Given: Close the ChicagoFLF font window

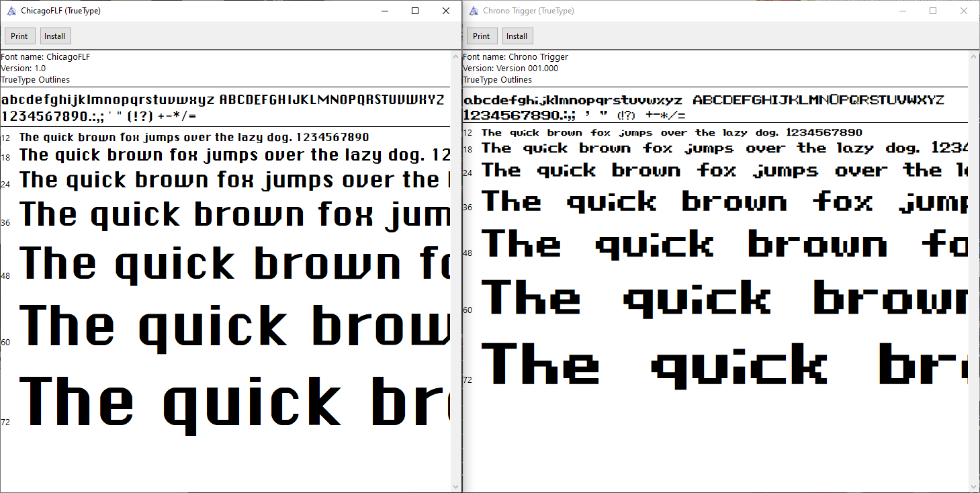Looking at the screenshot, I should [x=446, y=11].
